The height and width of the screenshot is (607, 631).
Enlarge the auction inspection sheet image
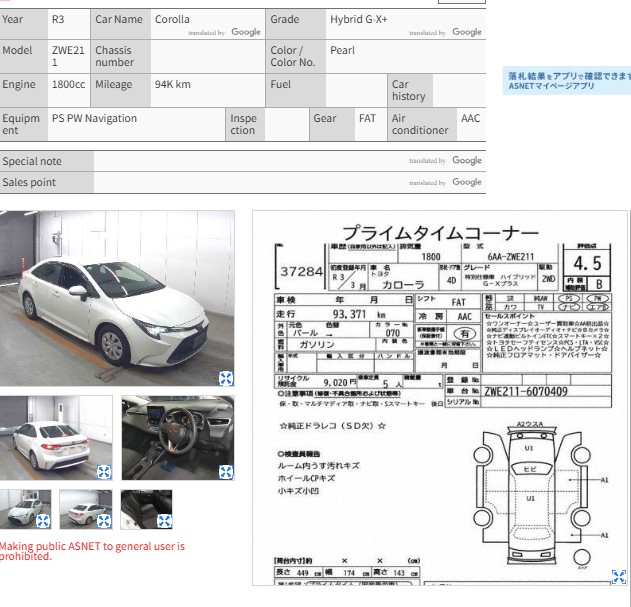pos(619,576)
